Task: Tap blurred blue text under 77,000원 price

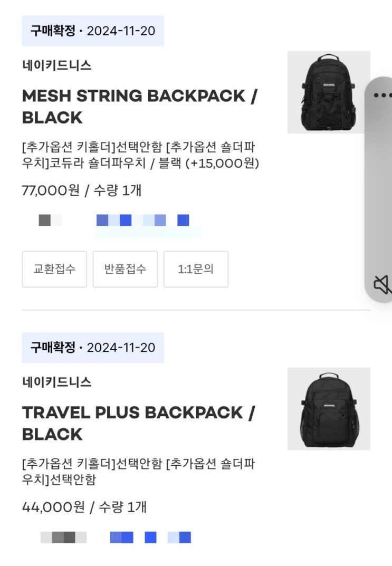Action: [x=143, y=220]
